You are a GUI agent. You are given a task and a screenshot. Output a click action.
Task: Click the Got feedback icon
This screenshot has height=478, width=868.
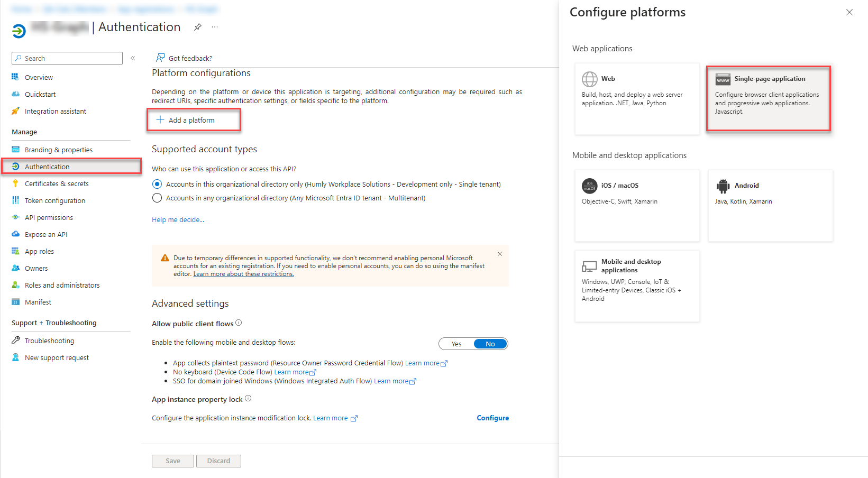[160, 58]
